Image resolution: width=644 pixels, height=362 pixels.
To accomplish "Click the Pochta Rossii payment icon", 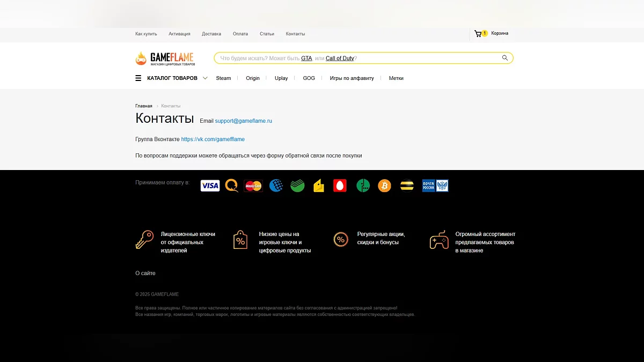I will pyautogui.click(x=435, y=186).
